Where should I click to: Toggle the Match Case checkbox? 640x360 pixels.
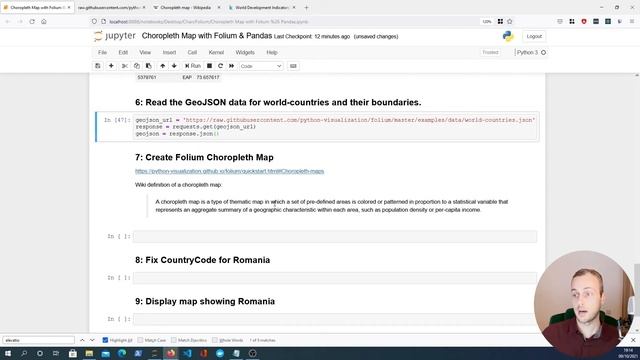140,340
